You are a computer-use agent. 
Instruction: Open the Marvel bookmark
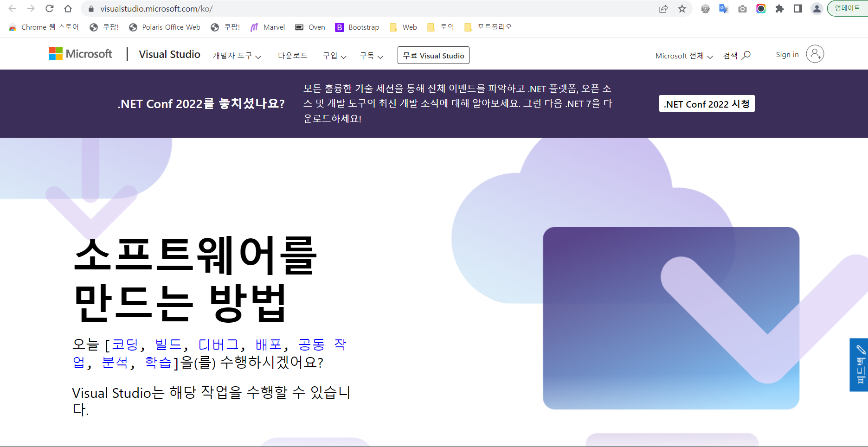point(268,27)
